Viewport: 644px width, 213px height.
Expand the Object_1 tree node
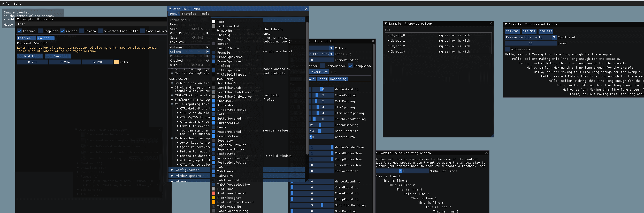tap(388, 41)
